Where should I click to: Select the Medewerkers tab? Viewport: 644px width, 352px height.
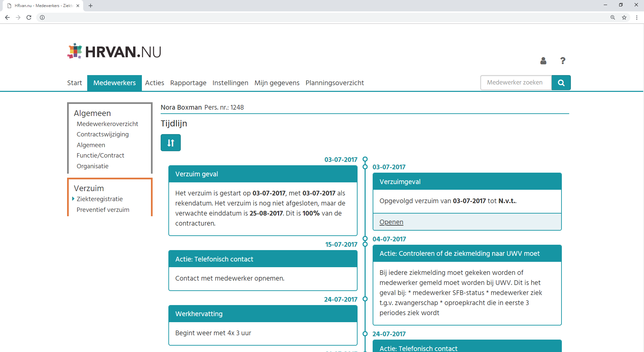click(x=114, y=83)
